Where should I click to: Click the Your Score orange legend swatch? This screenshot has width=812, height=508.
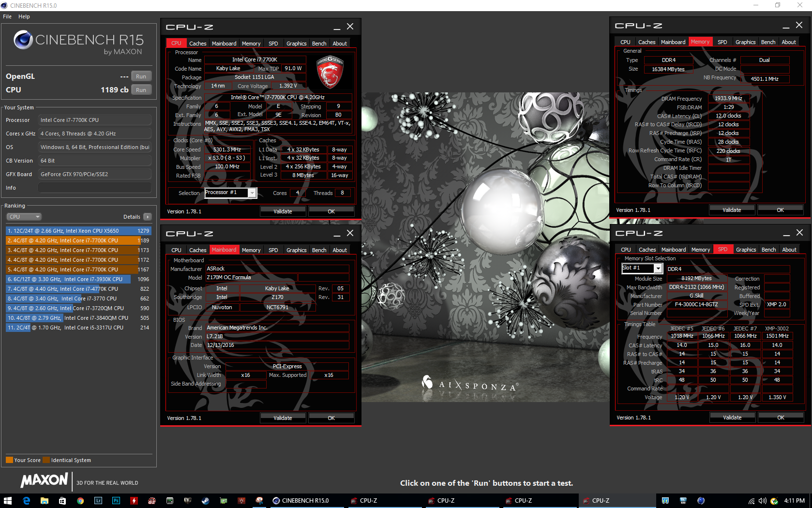pyautogui.click(x=9, y=460)
